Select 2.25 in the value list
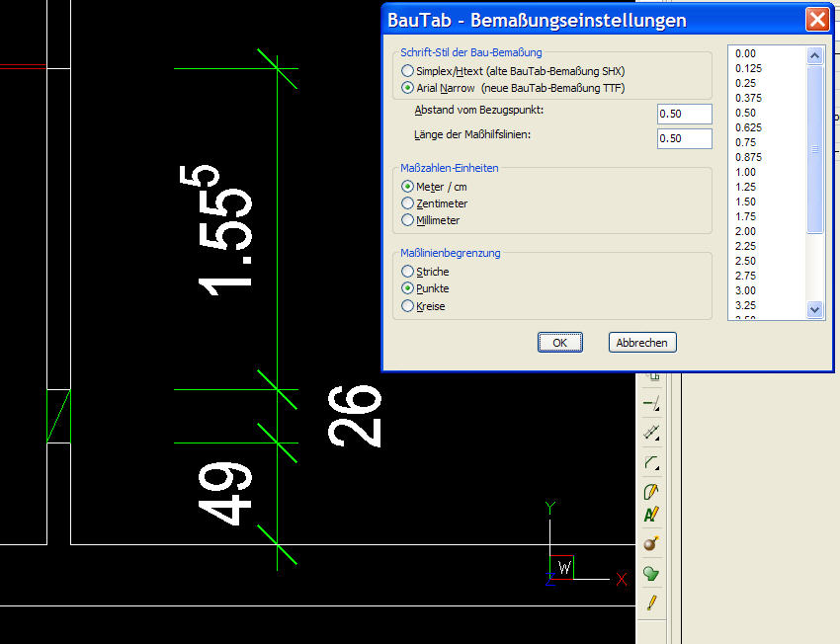 pyautogui.click(x=746, y=246)
